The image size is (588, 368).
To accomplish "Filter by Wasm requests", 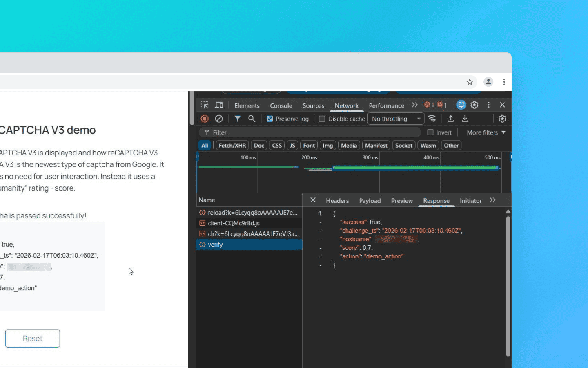I will tap(428, 146).
